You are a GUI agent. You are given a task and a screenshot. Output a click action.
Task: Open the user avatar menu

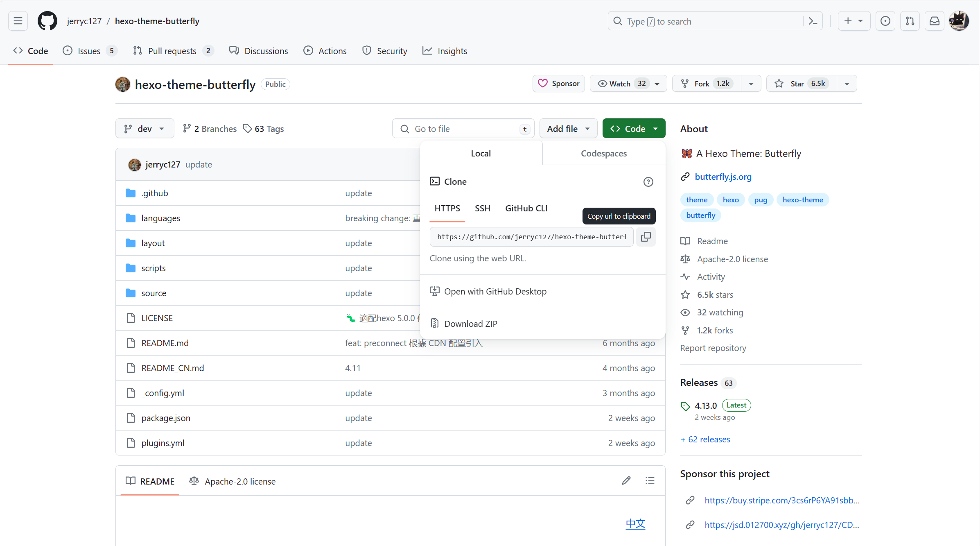(959, 21)
